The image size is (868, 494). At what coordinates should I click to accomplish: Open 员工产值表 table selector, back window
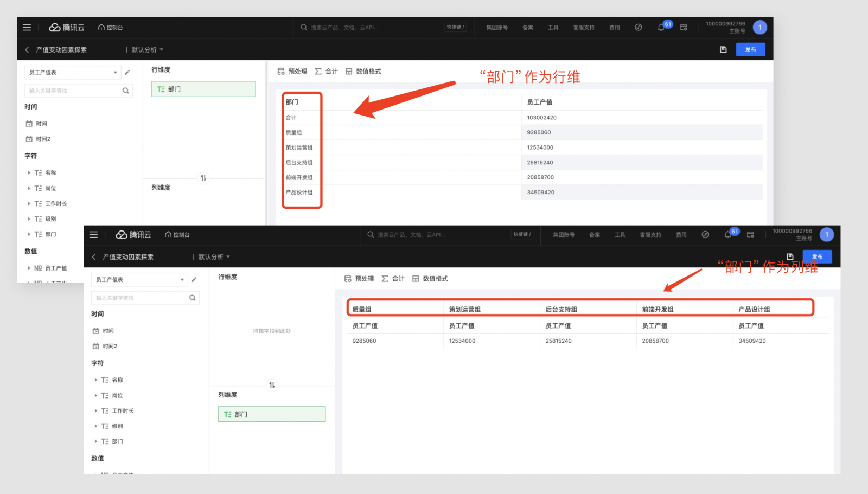73,72
